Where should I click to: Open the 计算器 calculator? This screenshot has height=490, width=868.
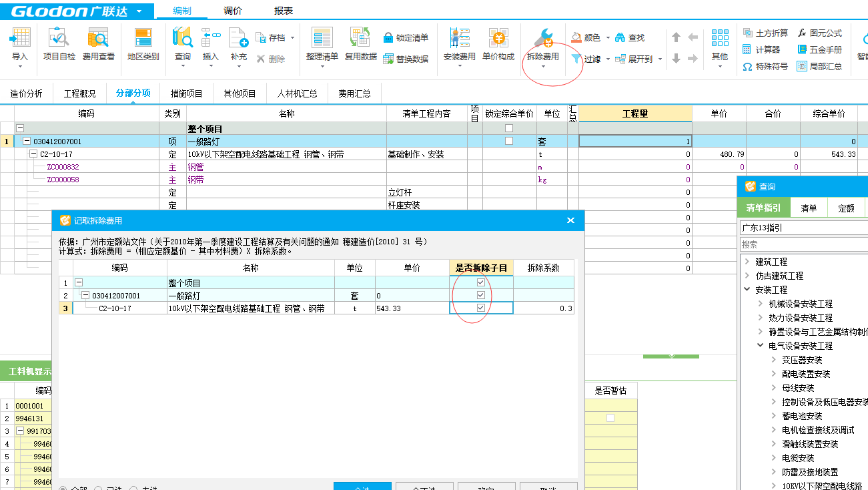tap(761, 49)
